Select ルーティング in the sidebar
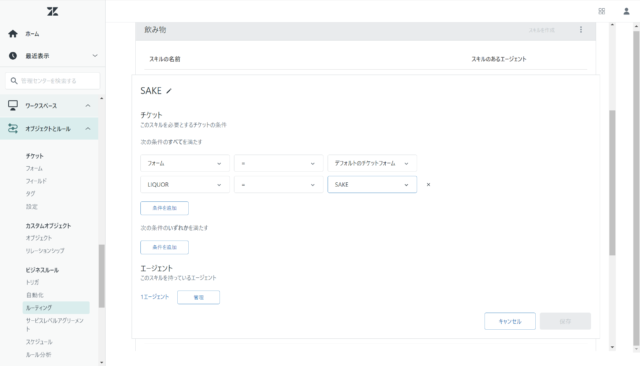Screen dimensions: 640x366 [56, 308]
